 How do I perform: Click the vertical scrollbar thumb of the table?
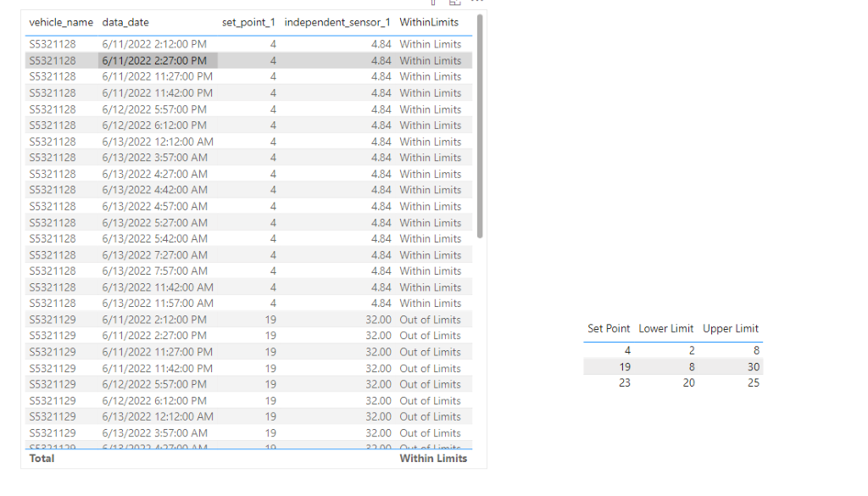tap(480, 126)
